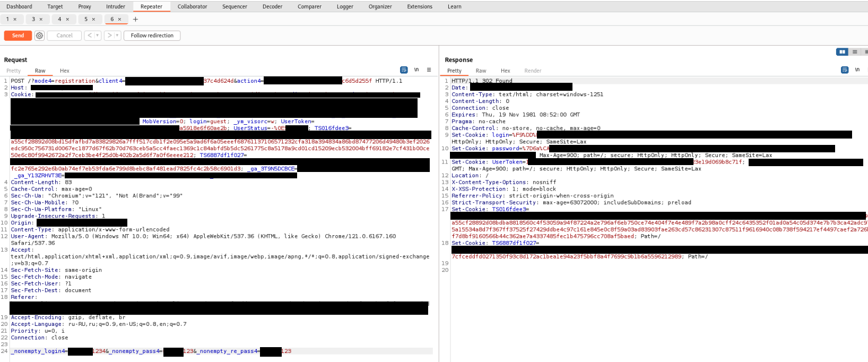
Task: Switch Response view to Raw
Action: (481, 71)
